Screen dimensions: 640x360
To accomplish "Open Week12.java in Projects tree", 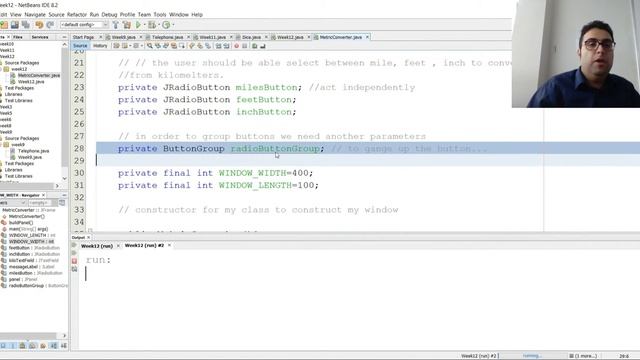I will coord(31,82).
